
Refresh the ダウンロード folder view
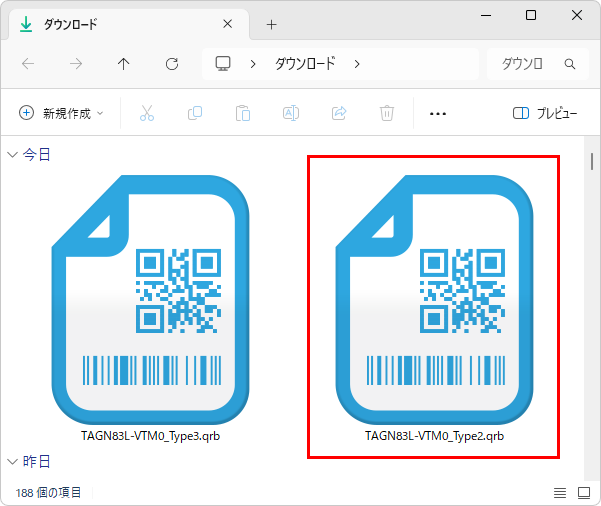tap(172, 64)
